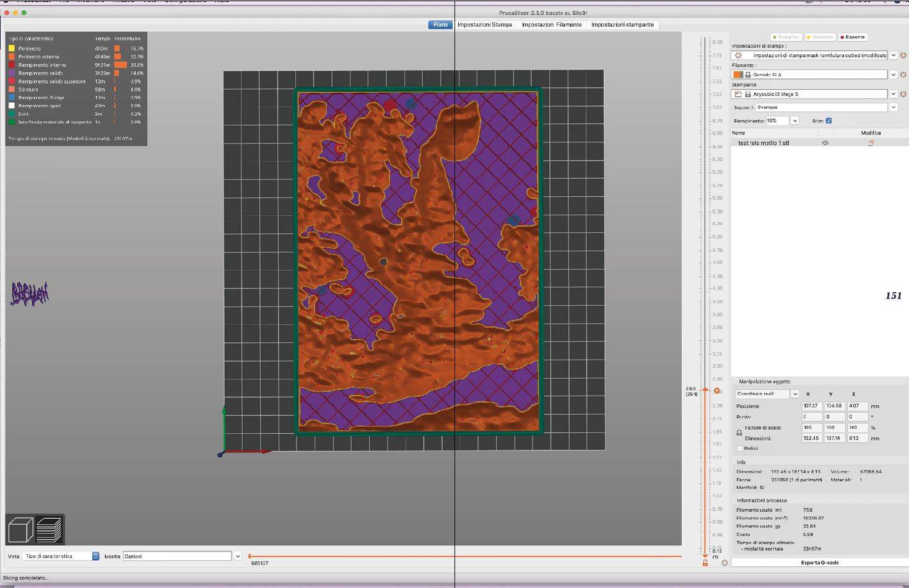The height and width of the screenshot is (588, 909).
Task: Switch to Impostazioni Stampa tab
Action: click(x=484, y=25)
